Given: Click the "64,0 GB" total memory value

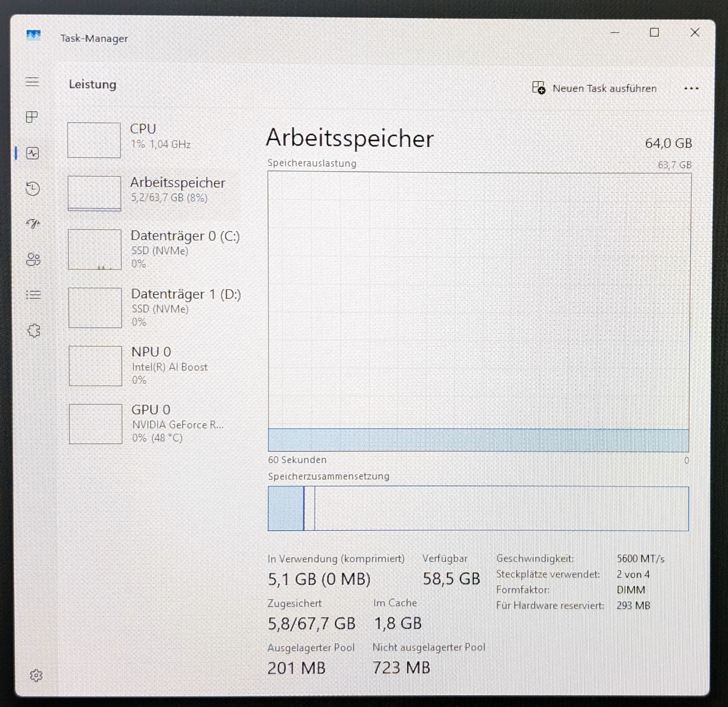Looking at the screenshot, I should [x=669, y=144].
